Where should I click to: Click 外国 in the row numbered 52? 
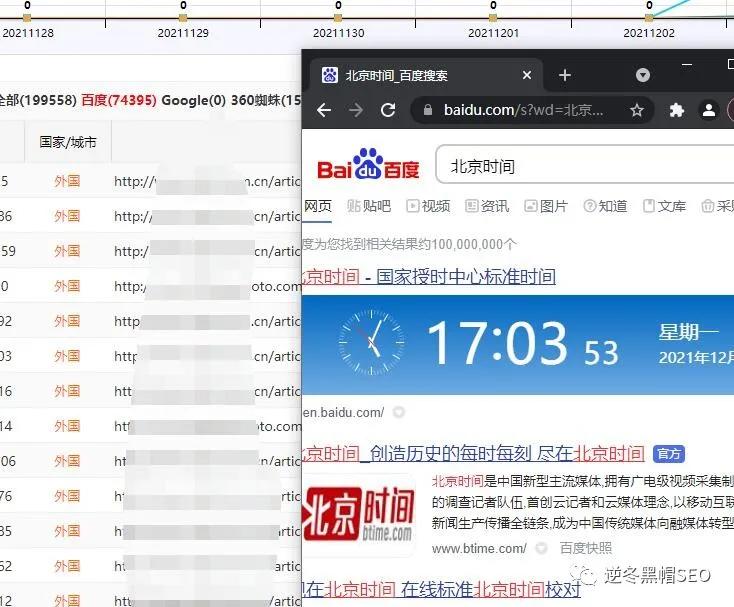click(67, 566)
